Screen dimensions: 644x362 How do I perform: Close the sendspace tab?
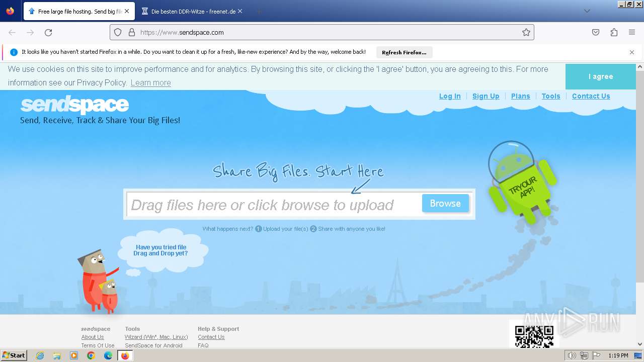click(127, 11)
